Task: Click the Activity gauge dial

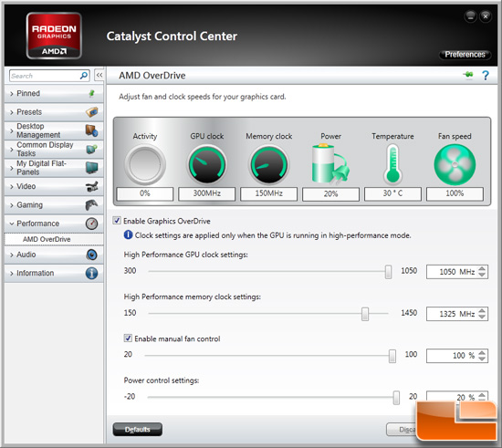Action: coord(145,164)
